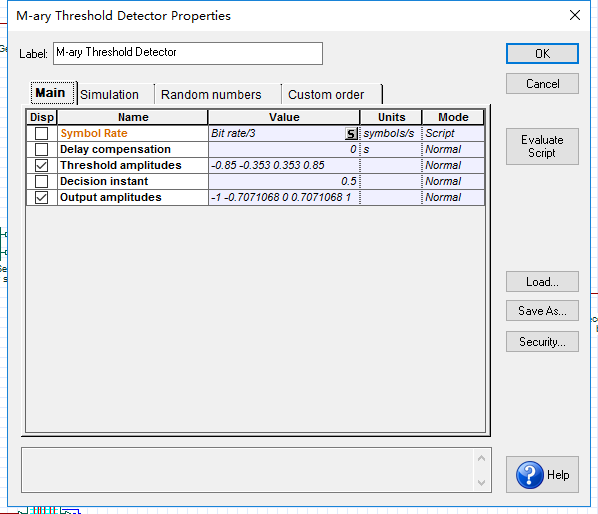Uncheck Output amplitudes display checkbox
Screen dimensions: 598x514
point(41,198)
